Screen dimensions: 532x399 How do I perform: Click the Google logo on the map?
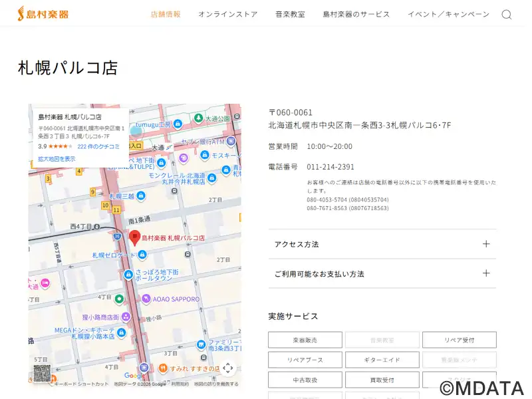135,376
